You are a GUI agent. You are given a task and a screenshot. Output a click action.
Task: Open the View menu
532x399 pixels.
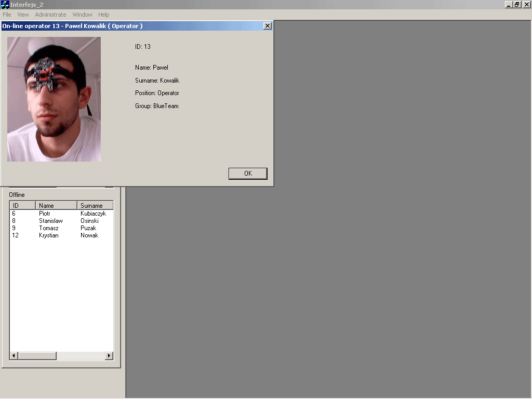(23, 15)
